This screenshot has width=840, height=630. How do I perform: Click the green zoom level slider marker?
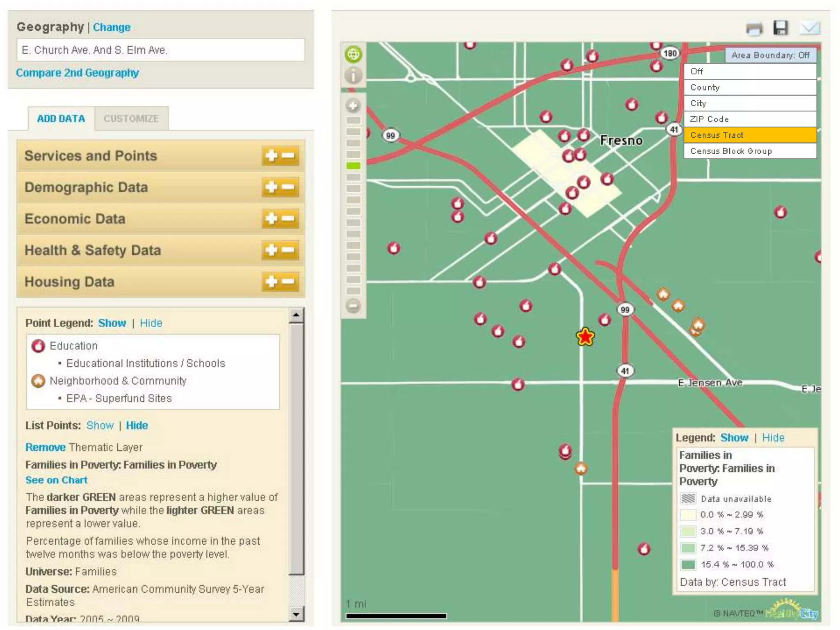[x=353, y=166]
